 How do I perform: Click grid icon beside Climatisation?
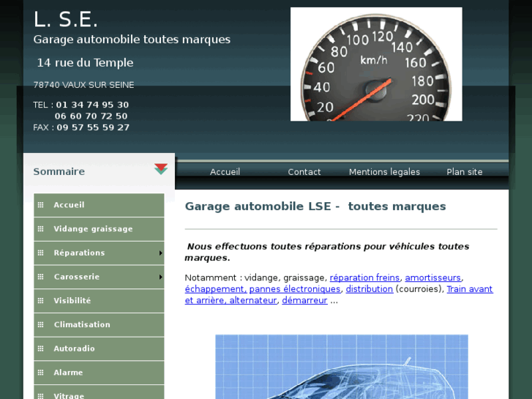point(41,324)
